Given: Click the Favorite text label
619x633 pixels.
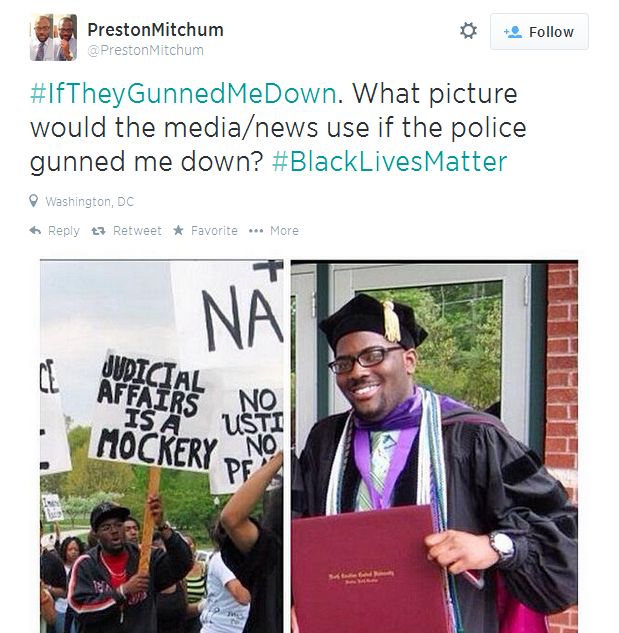Looking at the screenshot, I should [214, 231].
